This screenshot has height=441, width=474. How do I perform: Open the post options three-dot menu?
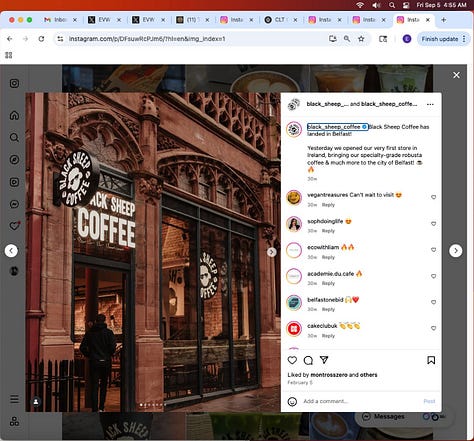click(x=430, y=104)
